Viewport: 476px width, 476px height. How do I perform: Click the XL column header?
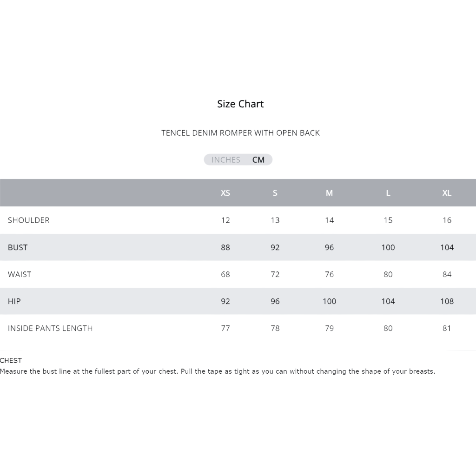tap(447, 193)
